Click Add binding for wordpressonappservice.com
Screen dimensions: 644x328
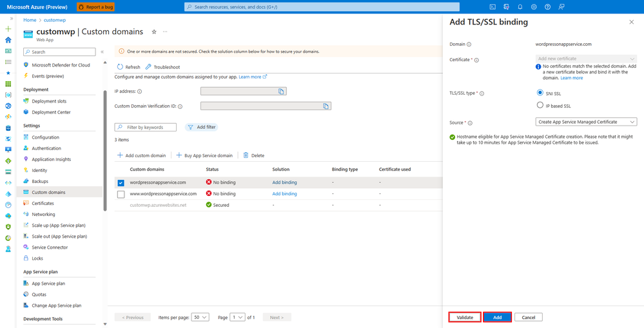coord(285,182)
